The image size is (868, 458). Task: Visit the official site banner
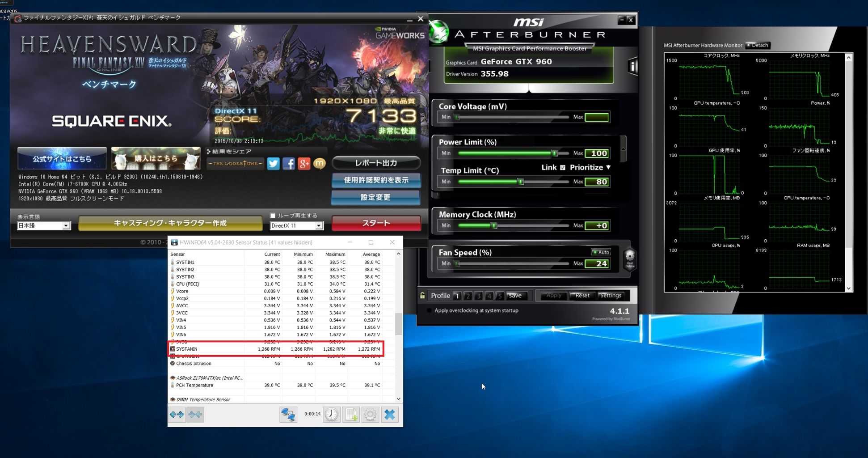[62, 158]
